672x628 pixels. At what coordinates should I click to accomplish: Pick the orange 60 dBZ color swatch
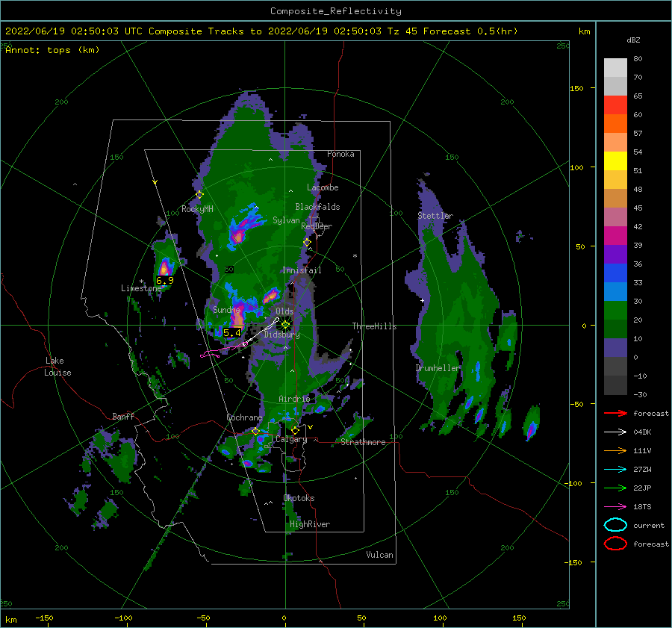pyautogui.click(x=615, y=123)
